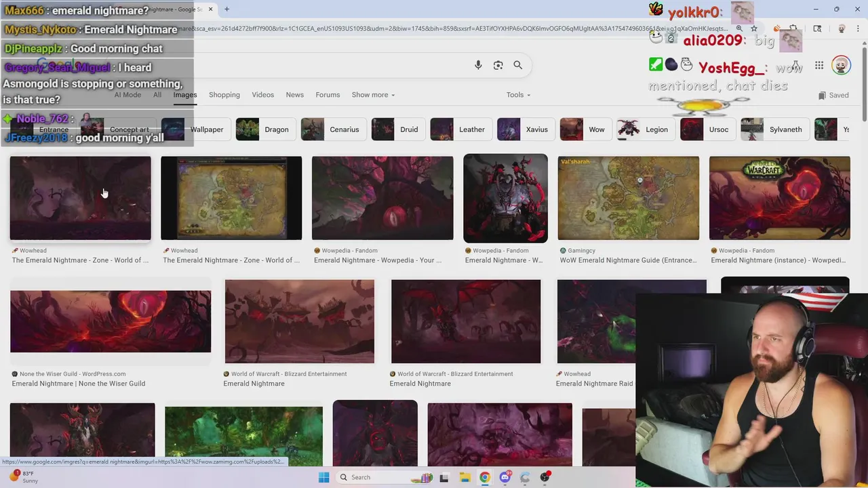Open Task View on the taskbar
Screen dimensions: 868x488
[443, 477]
